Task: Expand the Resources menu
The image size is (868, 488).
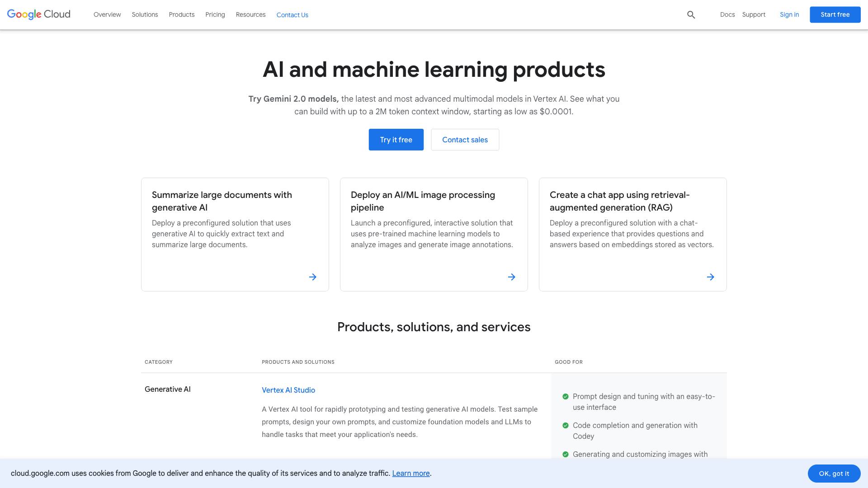Action: [x=250, y=15]
